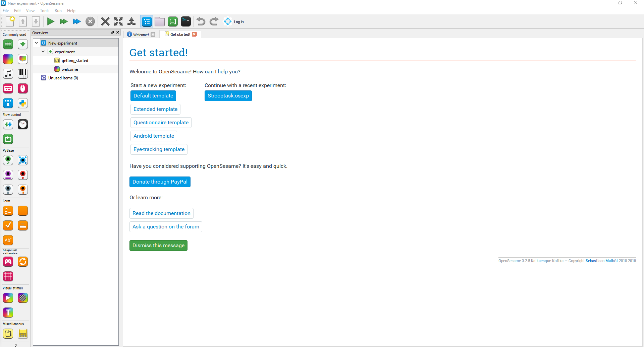This screenshot has width=644, height=347.
Task: Select the sampler music note icon
Action: tap(8, 74)
